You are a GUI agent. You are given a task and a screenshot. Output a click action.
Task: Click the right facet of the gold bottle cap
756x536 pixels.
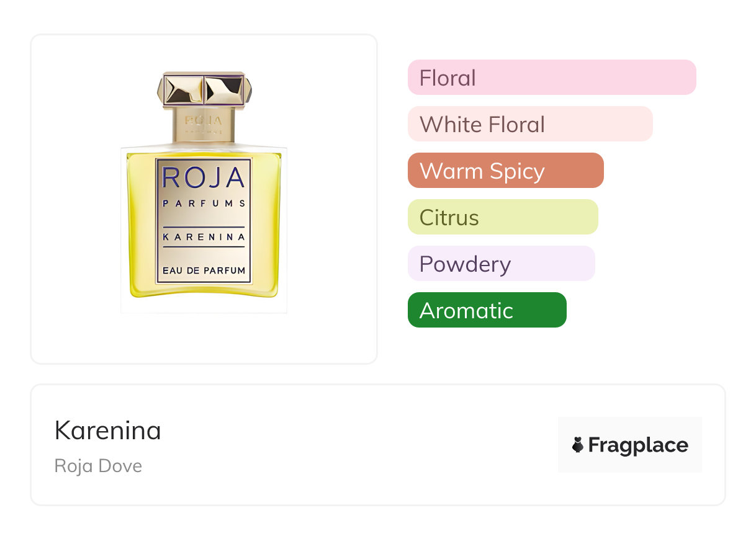point(223,91)
